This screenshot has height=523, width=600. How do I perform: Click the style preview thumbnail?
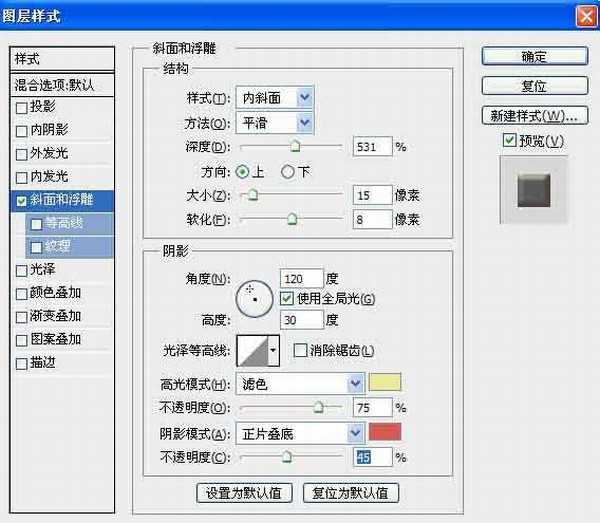tap(533, 188)
